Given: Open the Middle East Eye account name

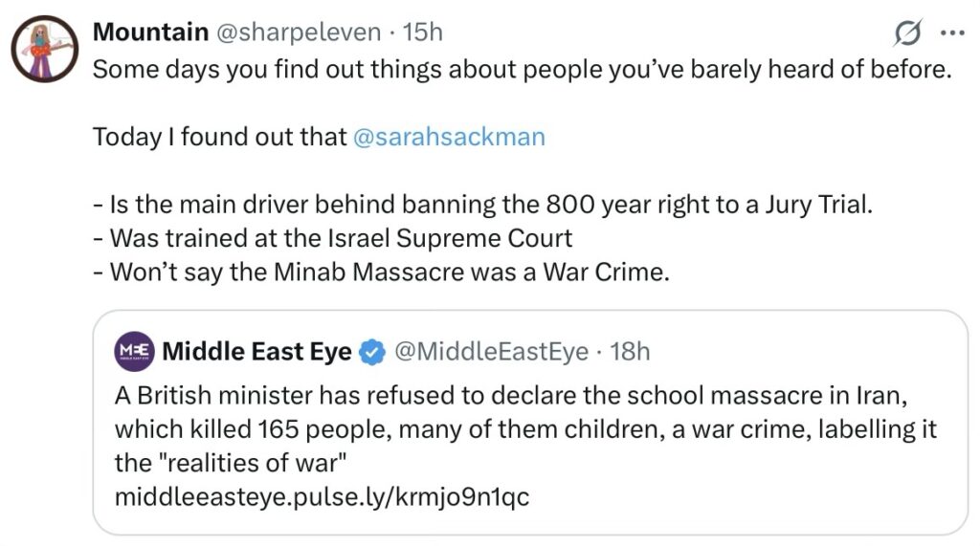Looking at the screenshot, I should pos(256,352).
